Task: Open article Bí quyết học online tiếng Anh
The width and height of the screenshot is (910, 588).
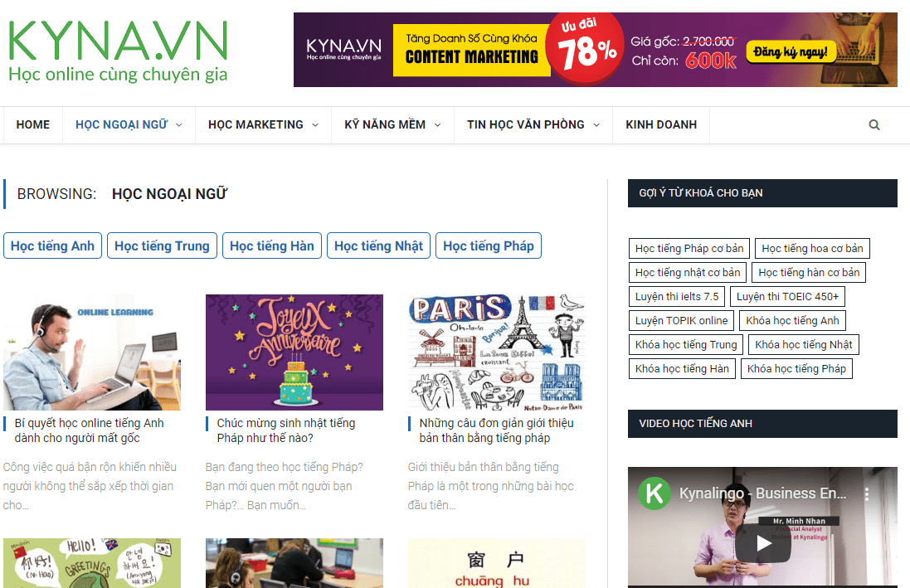Action: coord(89,430)
